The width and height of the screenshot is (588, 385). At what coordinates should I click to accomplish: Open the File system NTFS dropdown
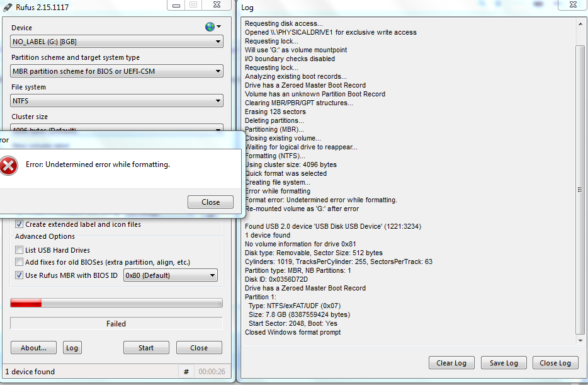coord(116,101)
